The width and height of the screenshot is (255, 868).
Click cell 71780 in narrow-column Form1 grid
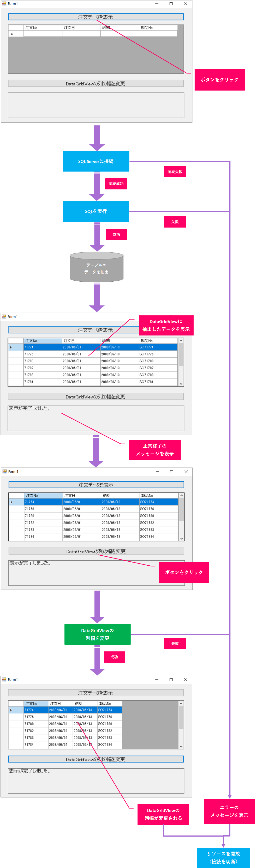(36, 723)
